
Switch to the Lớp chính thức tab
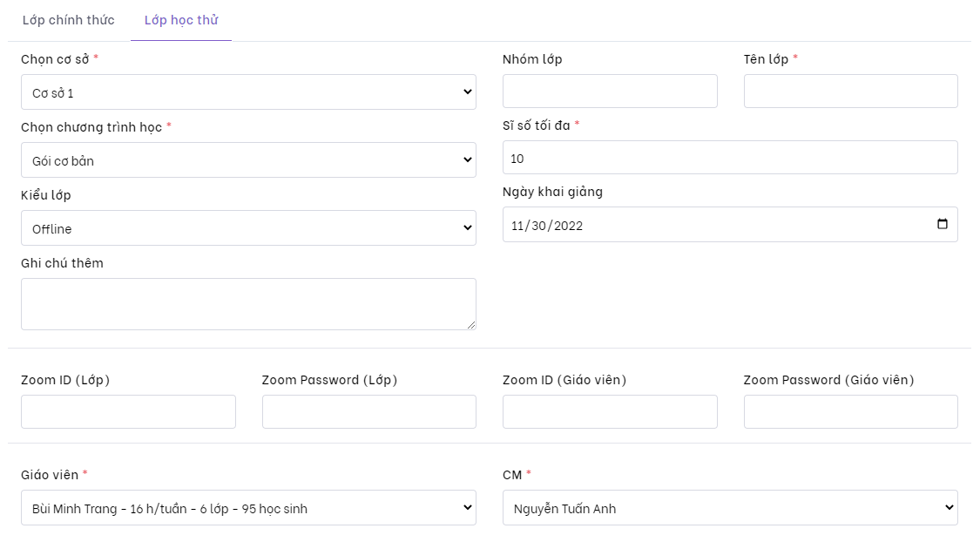[68, 20]
